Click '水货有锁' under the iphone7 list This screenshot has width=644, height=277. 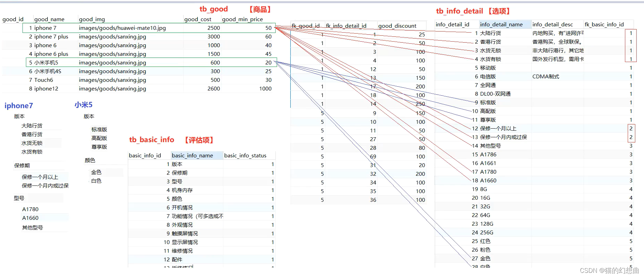[x=32, y=152]
